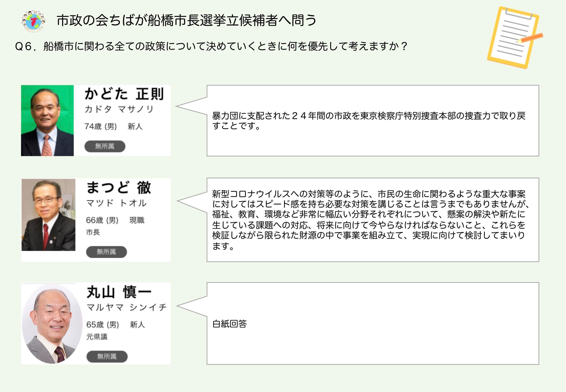566x392 pixels.
Task: Click the 66歳 (男) 現職 text
Action: tap(115, 220)
